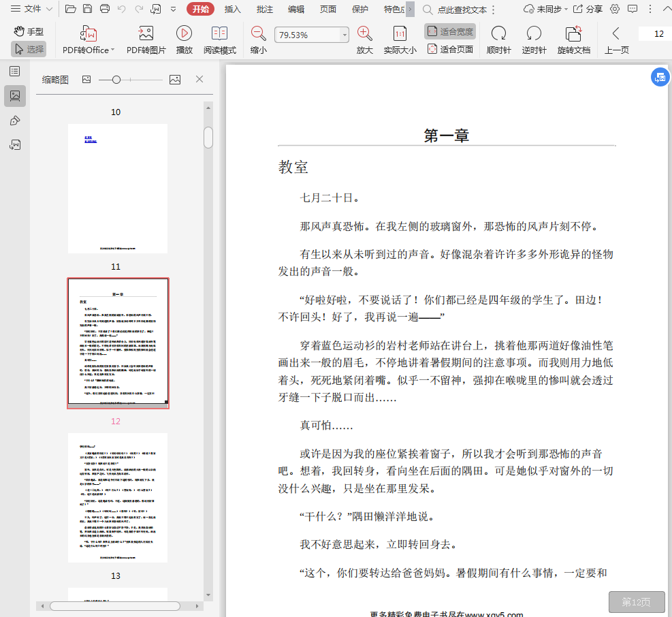Click the chapter heading 第一章
The height and width of the screenshot is (617, 672).
pos(446,136)
